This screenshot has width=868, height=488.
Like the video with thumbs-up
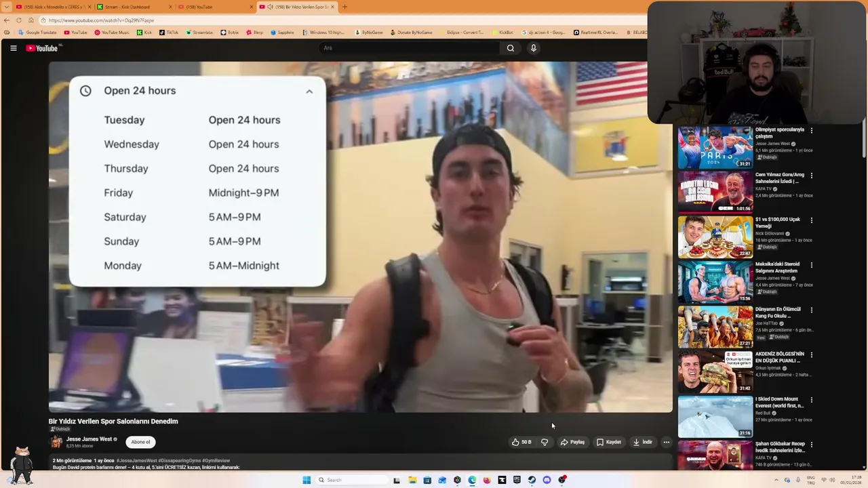(521, 442)
